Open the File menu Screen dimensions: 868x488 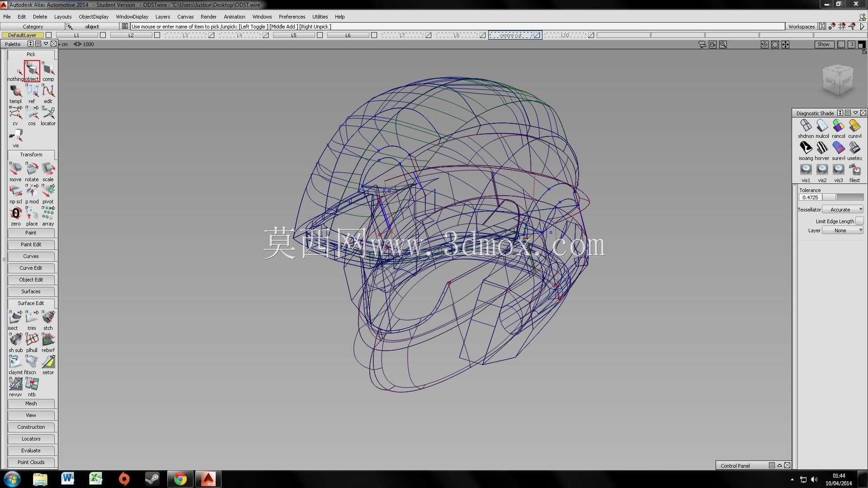(7, 17)
